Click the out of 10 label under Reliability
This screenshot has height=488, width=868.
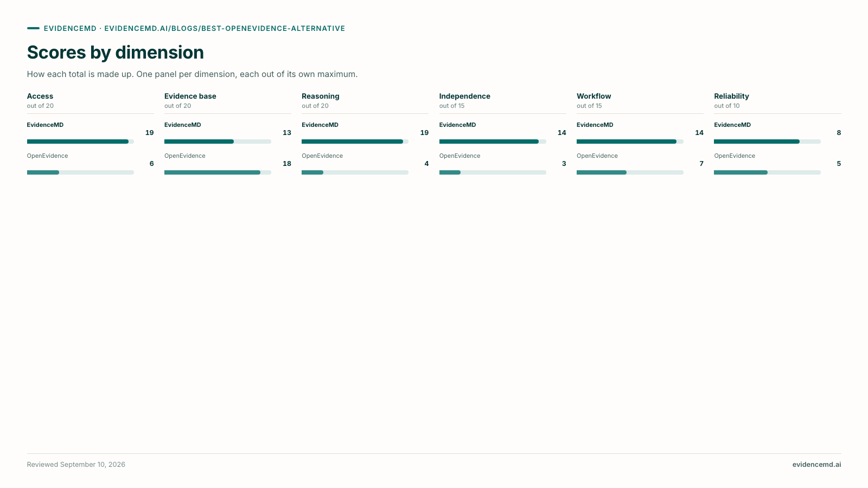click(727, 106)
